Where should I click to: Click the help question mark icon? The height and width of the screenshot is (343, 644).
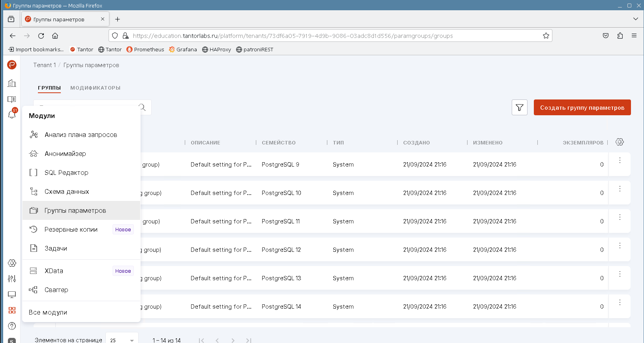point(12,326)
